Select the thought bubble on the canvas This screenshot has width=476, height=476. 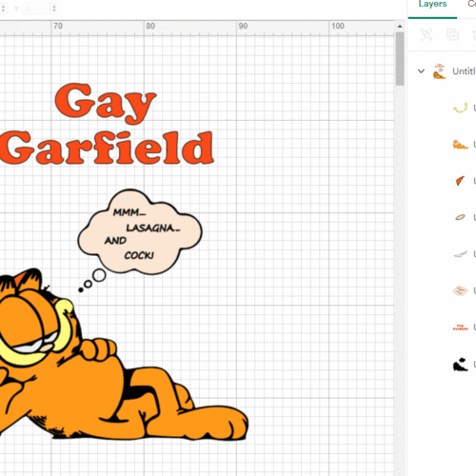140,232
